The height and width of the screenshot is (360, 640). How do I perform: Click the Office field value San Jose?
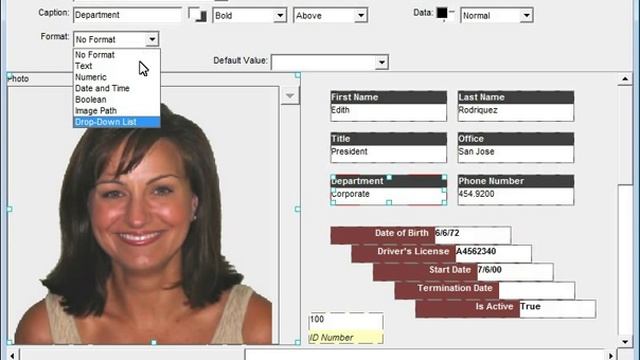tap(516, 154)
